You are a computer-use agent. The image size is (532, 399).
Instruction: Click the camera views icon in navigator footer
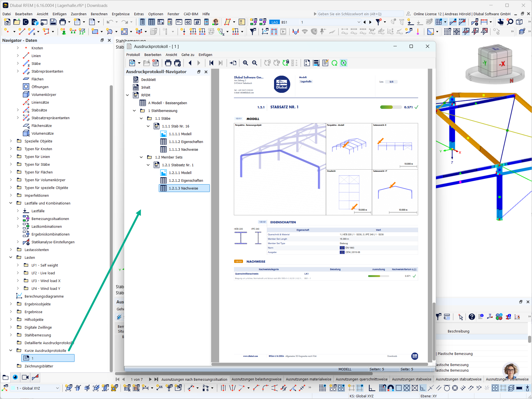(25, 377)
